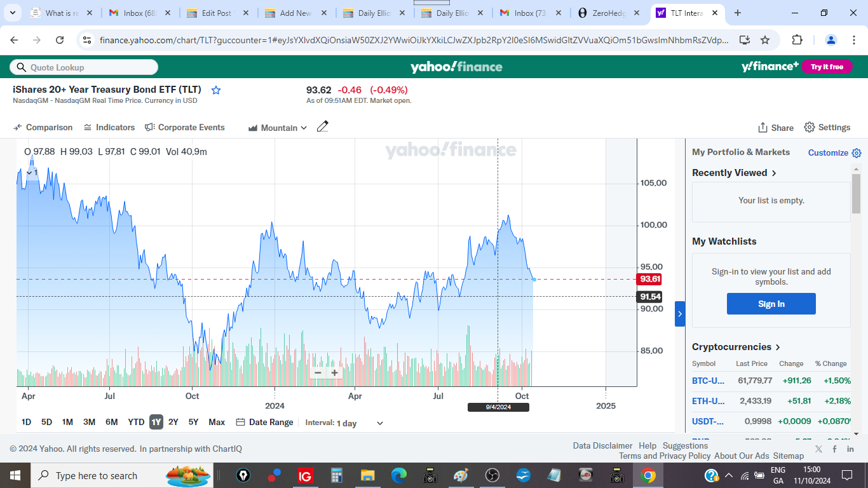Switch chart range to 5Y

click(x=193, y=422)
